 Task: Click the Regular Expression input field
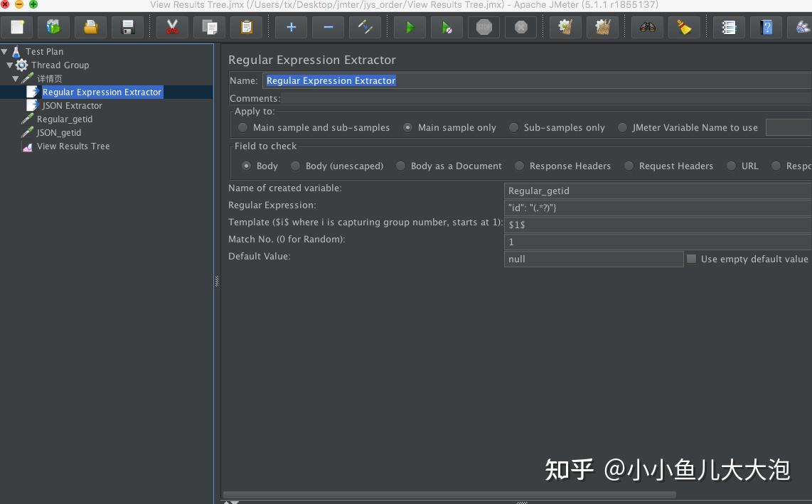640,208
